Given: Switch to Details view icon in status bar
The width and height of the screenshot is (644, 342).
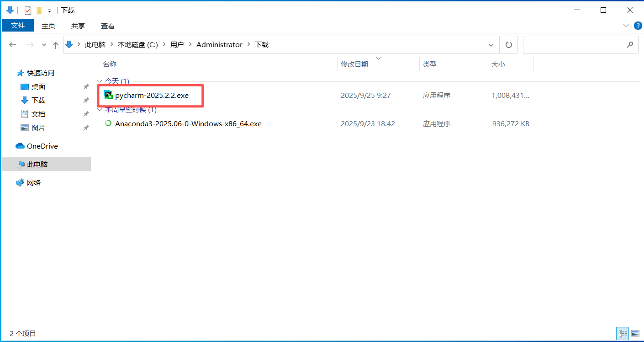Looking at the screenshot, I should coord(623,334).
